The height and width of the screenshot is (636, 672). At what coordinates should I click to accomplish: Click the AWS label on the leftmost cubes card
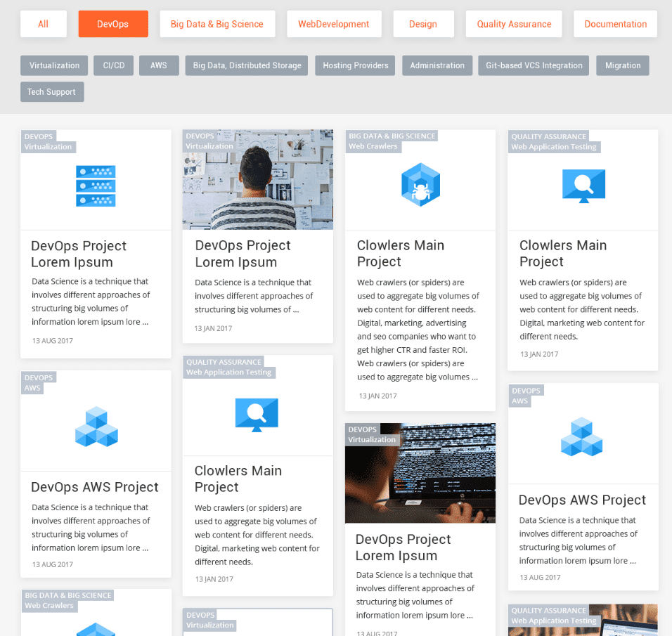coord(32,388)
